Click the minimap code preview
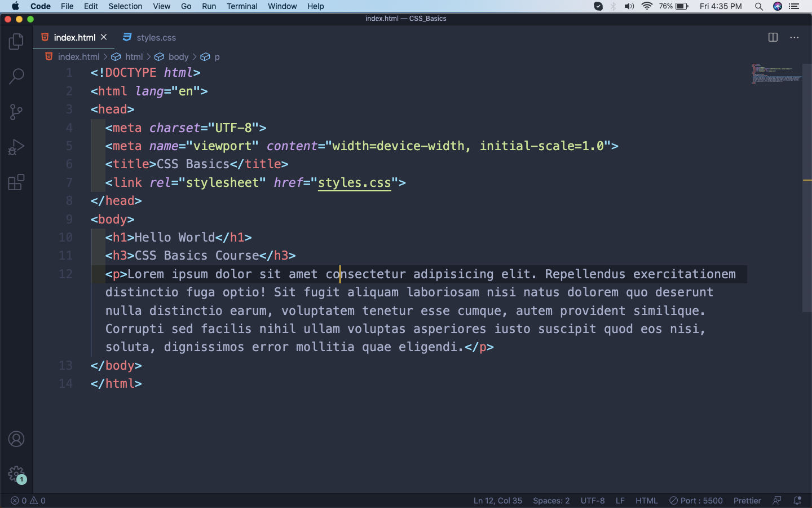The width and height of the screenshot is (812, 508). click(x=776, y=74)
